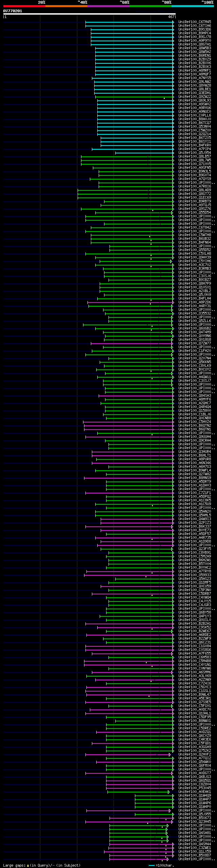Click the cyan alignment bar for UniRef100_A7PIP4
Image resolution: width=217 pixels, height=868 pixels.
coord(133,149)
